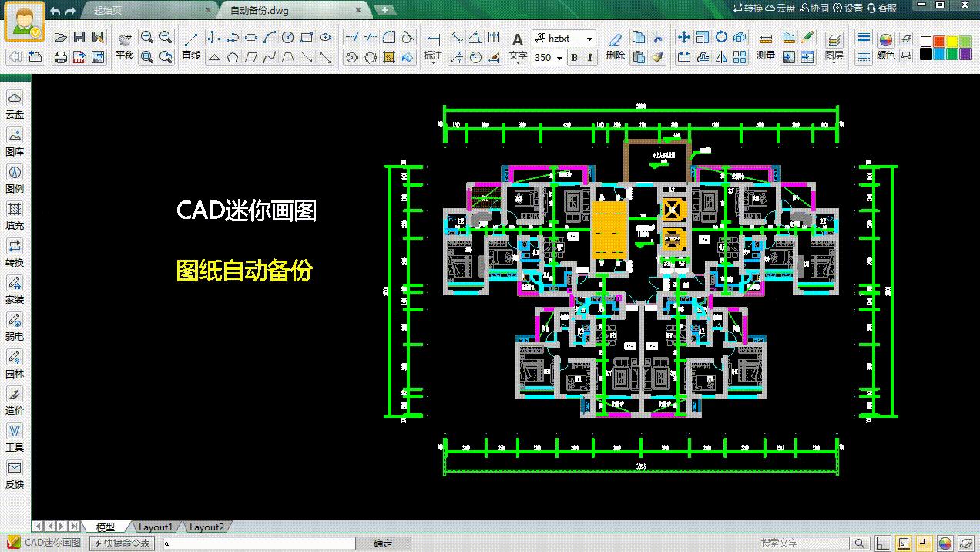Toggle bold text formatting button
This screenshot has width=980, height=552.
coord(574,58)
